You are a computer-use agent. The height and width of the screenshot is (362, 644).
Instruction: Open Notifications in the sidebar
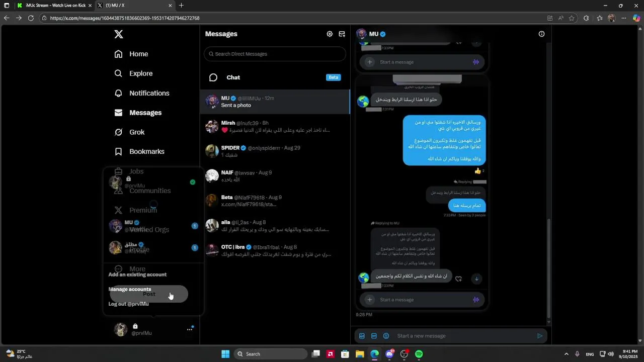142,93
